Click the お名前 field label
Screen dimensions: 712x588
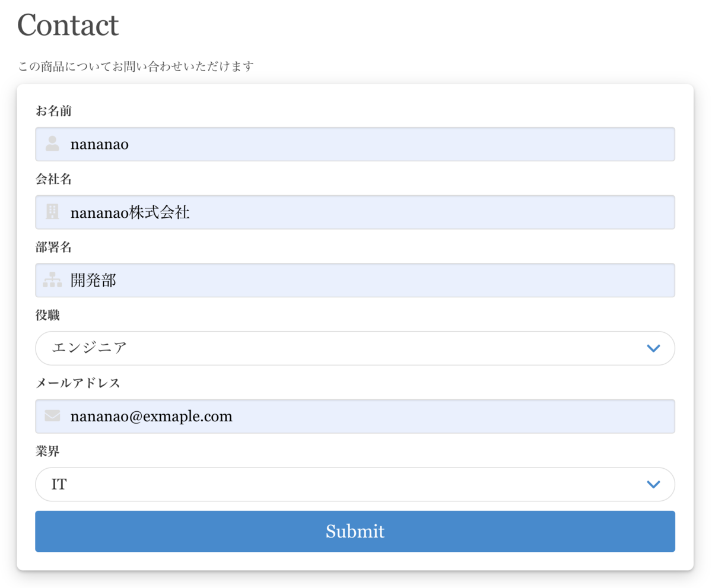pyautogui.click(x=49, y=110)
